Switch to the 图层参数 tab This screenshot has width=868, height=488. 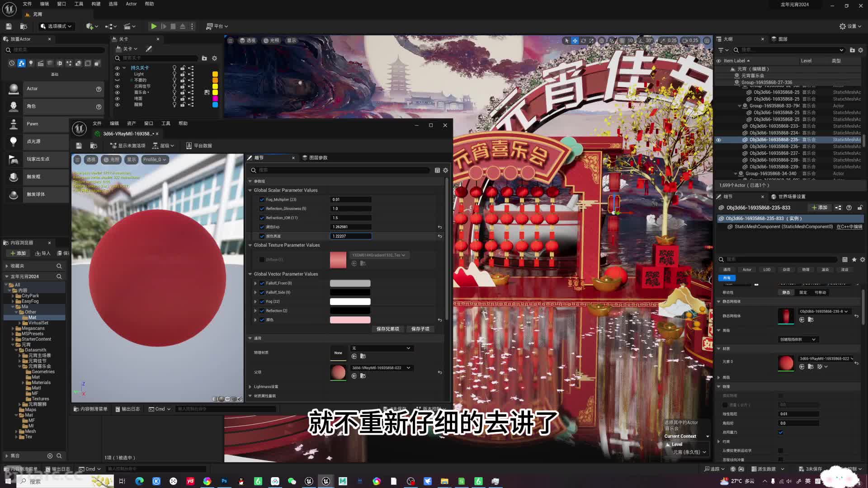point(315,158)
